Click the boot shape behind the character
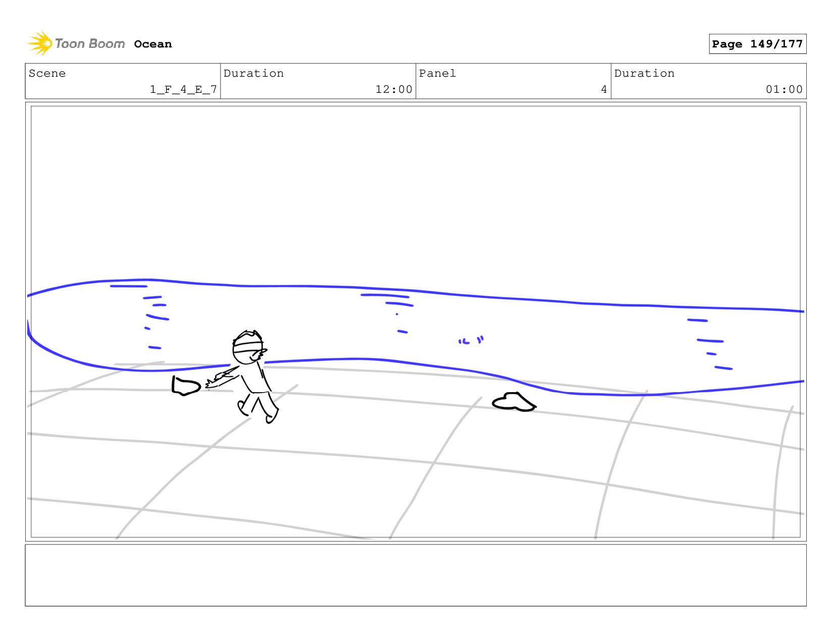This screenshot has width=832, height=644. pyautogui.click(x=186, y=386)
